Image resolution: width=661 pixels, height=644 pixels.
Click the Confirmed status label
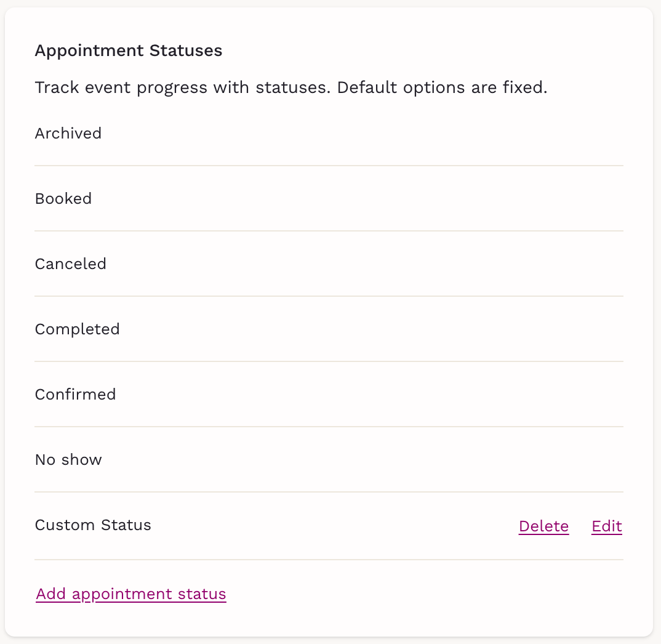click(x=76, y=395)
